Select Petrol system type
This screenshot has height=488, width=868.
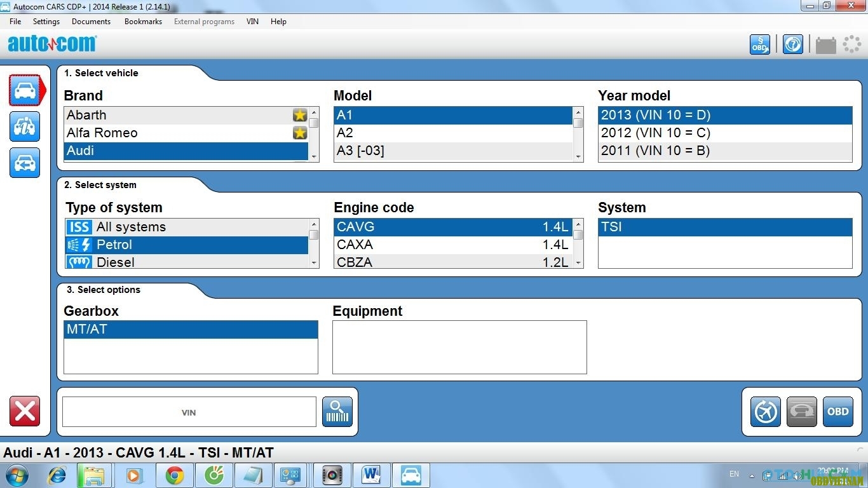186,245
